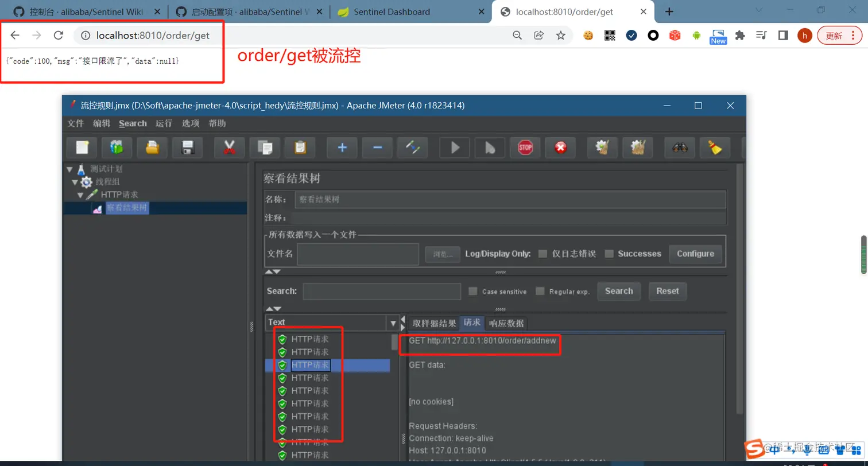Click the 更新 update button in Chrome

coord(839,36)
